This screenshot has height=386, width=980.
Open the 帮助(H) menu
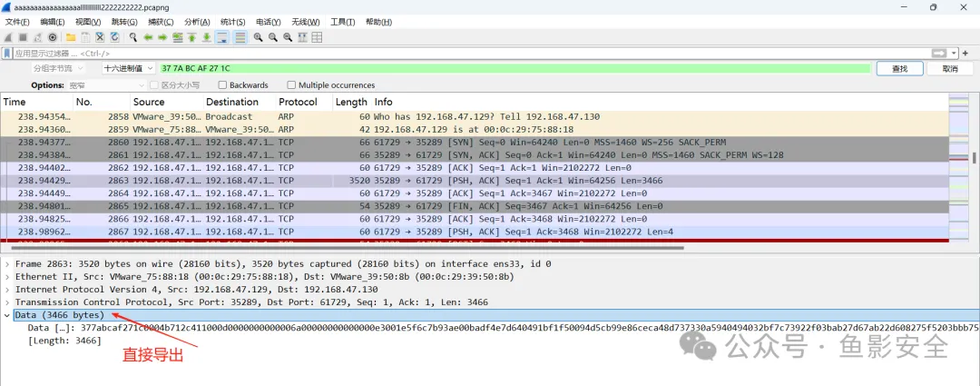coord(378,22)
